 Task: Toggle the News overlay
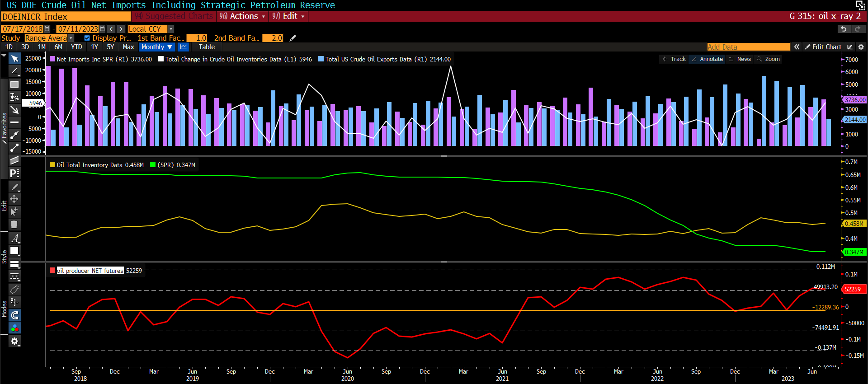tap(740, 59)
